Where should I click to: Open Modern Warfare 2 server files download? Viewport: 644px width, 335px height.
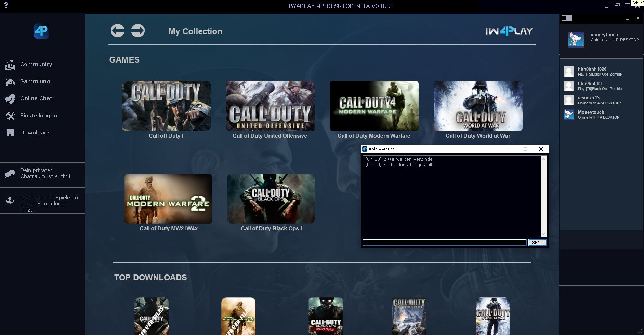click(238, 316)
